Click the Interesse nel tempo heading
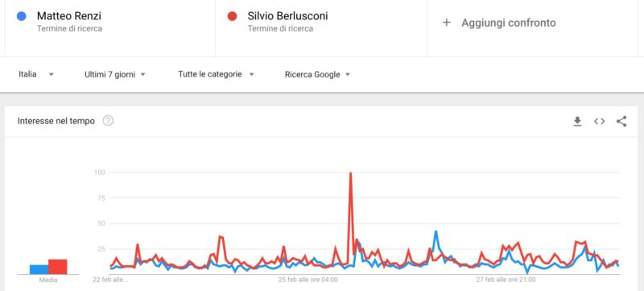This screenshot has height=291, width=644. tap(56, 121)
